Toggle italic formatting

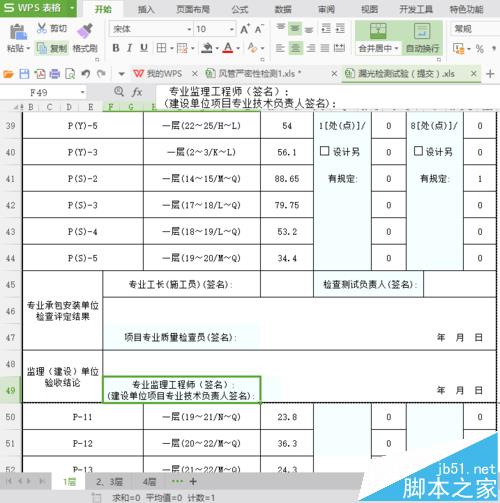130,48
